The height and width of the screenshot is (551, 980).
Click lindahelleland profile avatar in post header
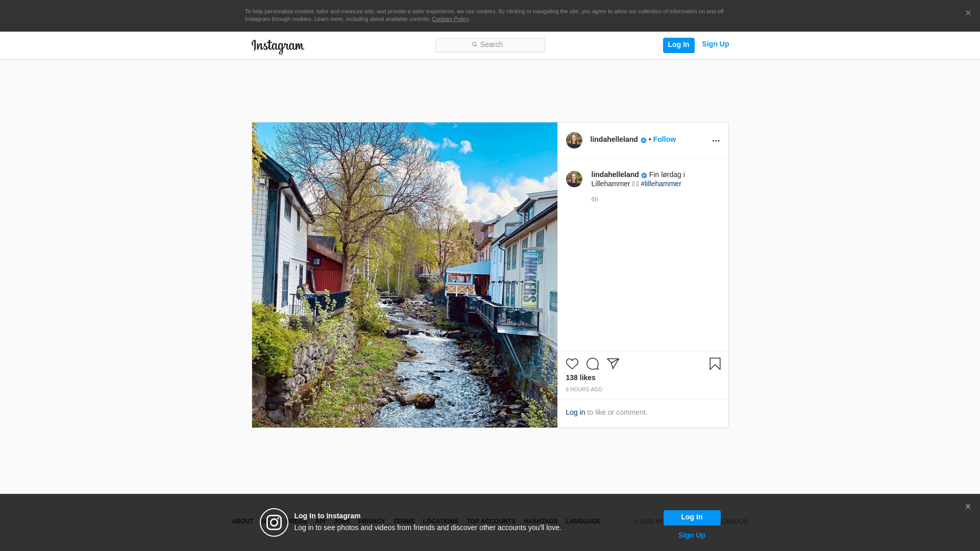click(574, 140)
